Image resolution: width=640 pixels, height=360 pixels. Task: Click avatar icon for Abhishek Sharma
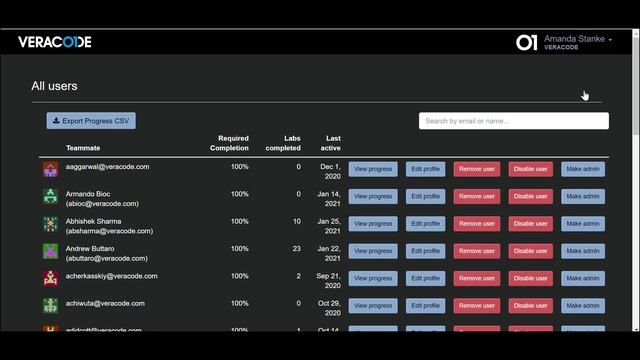click(x=51, y=224)
